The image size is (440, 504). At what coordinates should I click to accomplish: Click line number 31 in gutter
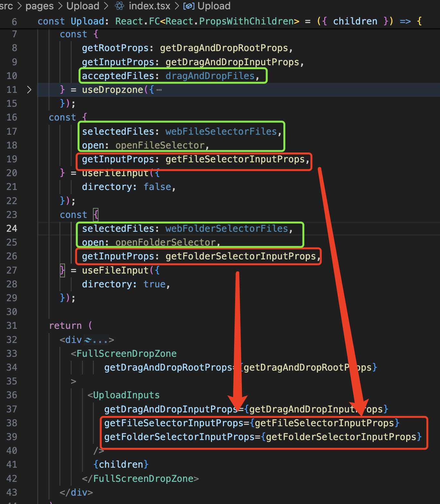12,326
